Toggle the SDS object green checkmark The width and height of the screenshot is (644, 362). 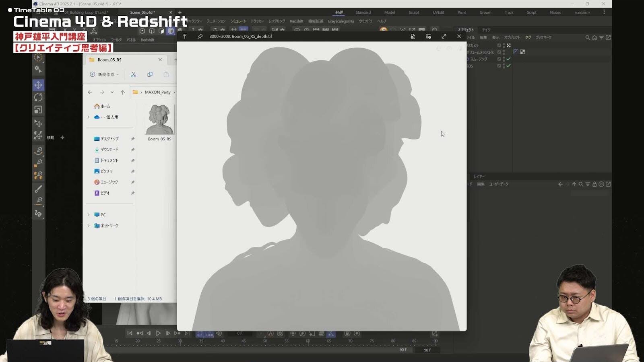[508, 66]
